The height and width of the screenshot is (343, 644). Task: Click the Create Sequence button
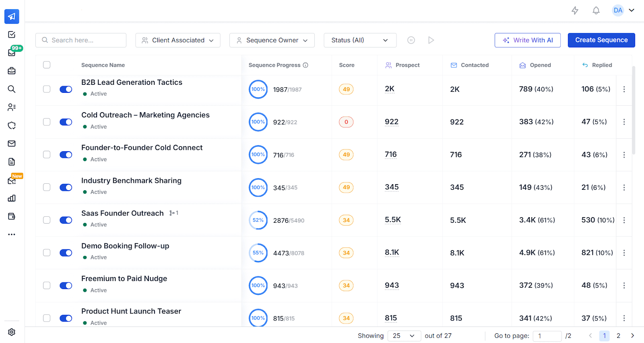click(x=601, y=40)
